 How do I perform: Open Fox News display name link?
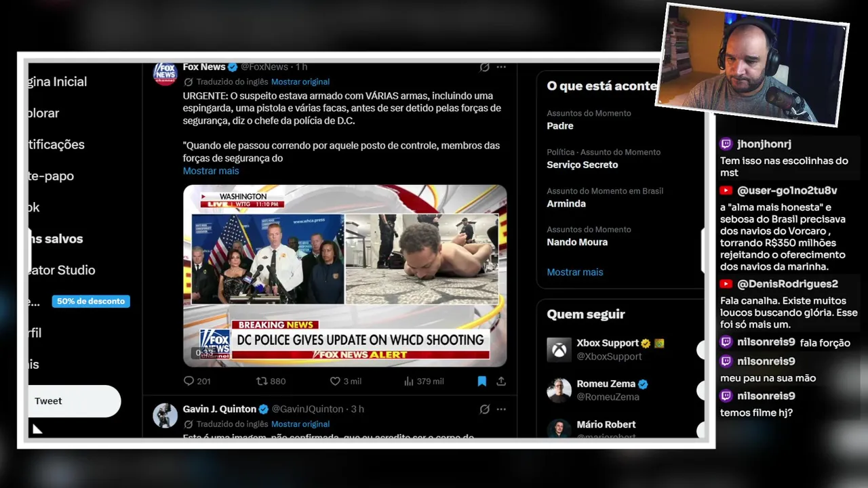coord(204,66)
